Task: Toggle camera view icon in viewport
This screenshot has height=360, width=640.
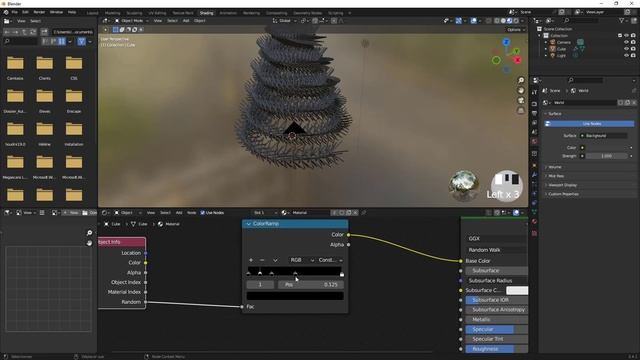Action: (521, 100)
